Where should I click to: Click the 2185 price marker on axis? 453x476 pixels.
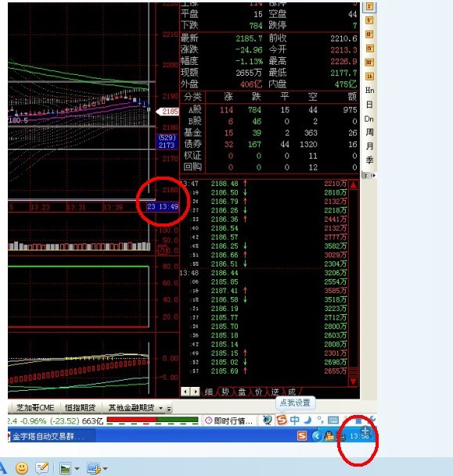(167, 112)
